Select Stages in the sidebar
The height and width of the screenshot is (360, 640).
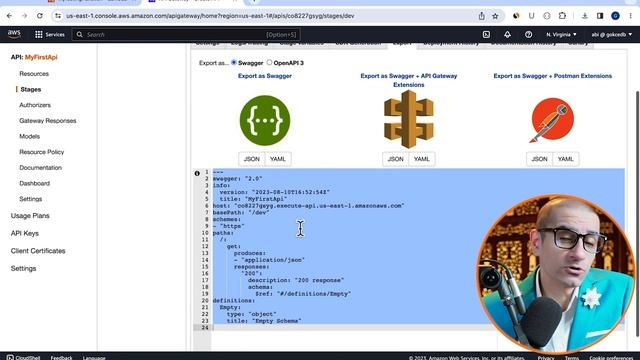pos(31,89)
